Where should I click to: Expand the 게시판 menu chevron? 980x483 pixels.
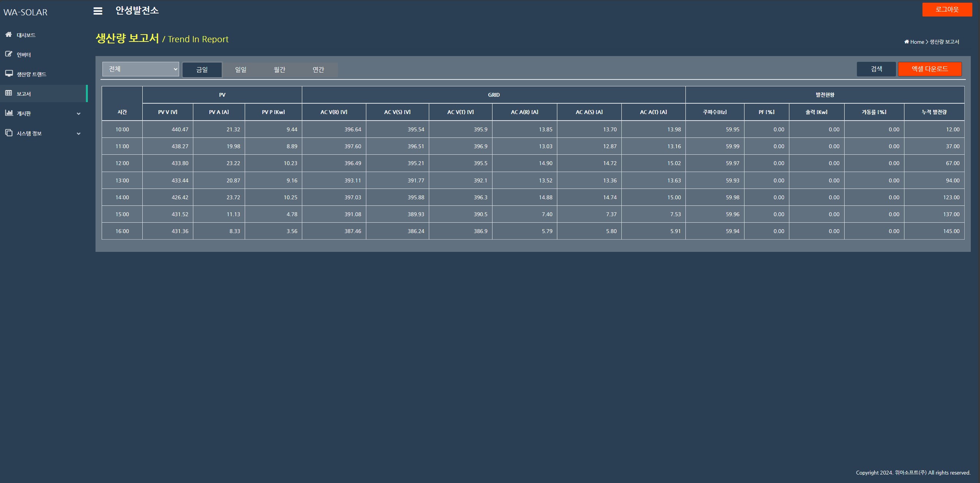point(79,114)
